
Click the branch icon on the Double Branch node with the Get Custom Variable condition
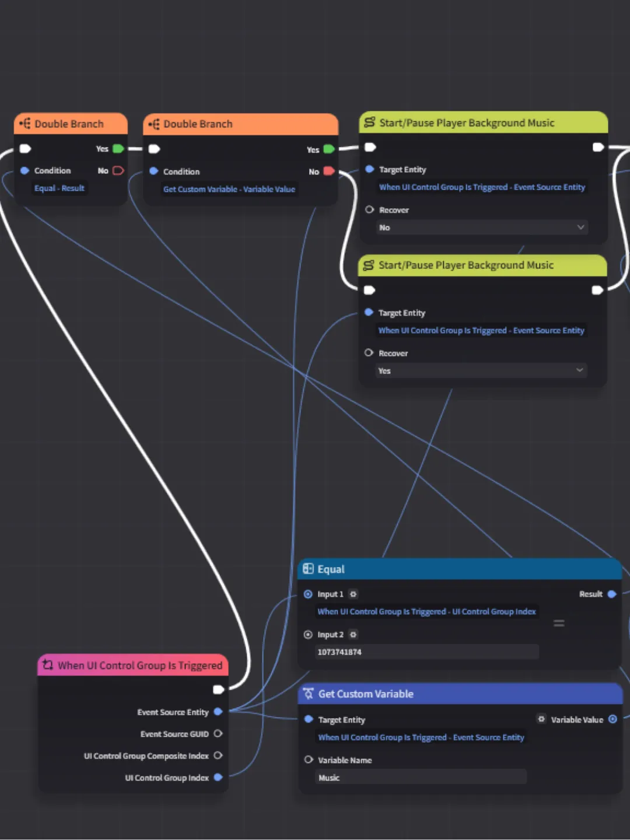coord(153,124)
